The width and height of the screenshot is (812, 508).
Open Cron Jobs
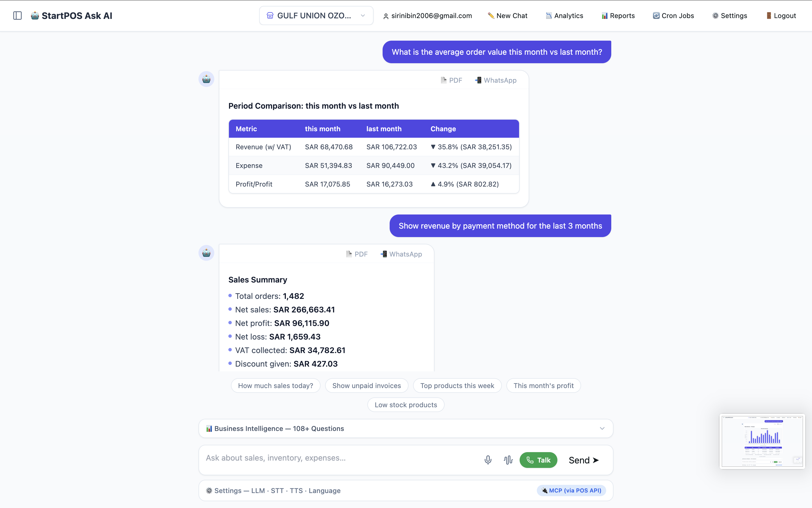pos(673,16)
